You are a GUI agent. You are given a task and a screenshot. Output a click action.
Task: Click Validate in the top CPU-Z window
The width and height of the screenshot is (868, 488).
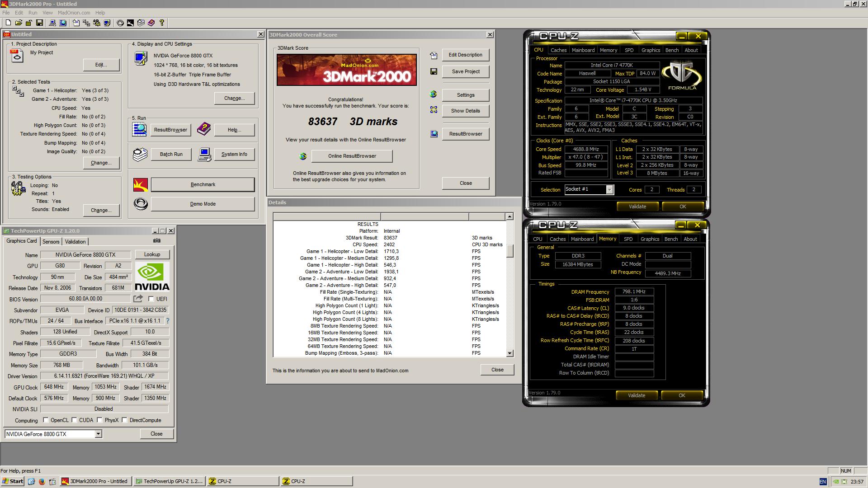(637, 206)
